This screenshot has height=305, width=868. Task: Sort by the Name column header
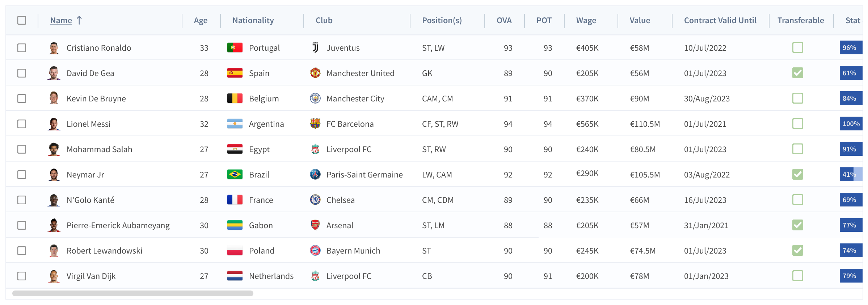tap(61, 20)
